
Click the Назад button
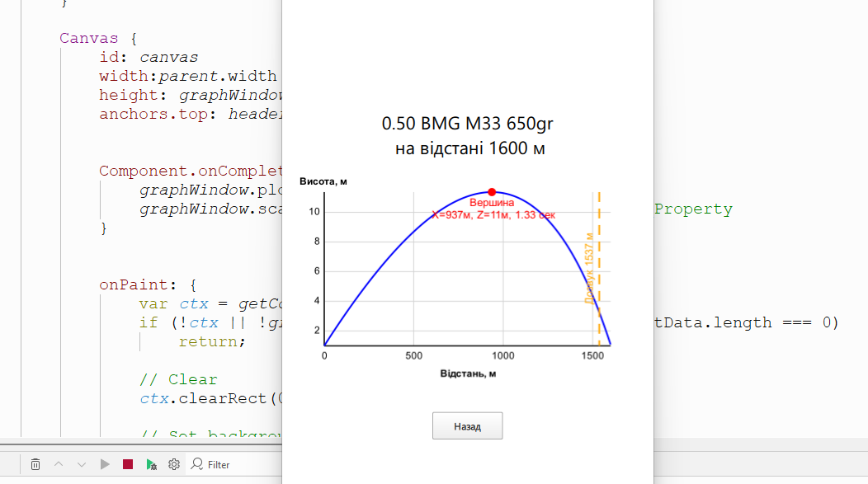tap(467, 426)
